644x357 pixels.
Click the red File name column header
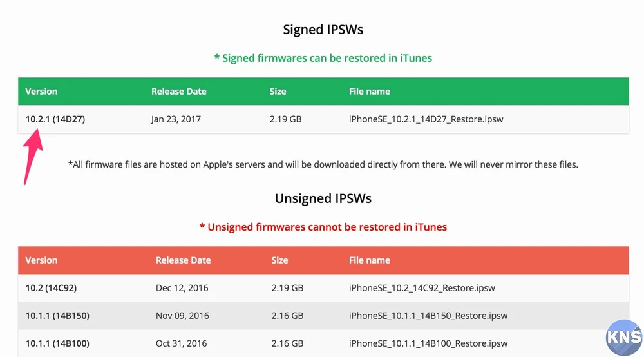(369, 260)
